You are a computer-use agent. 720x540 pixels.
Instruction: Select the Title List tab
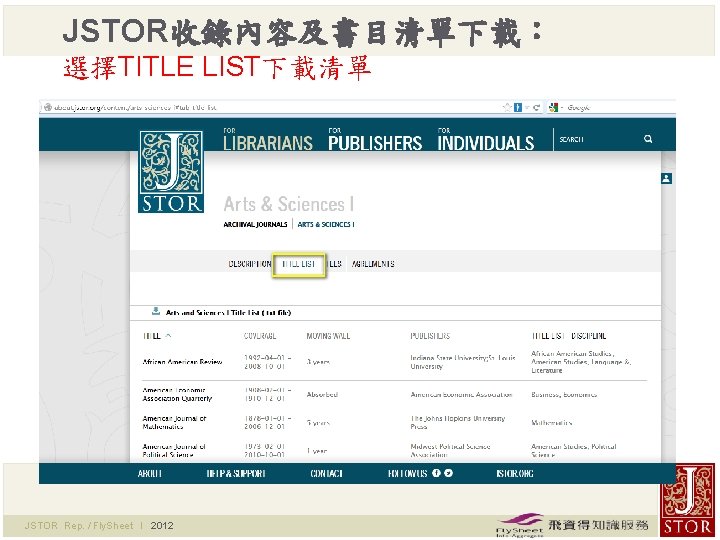click(299, 264)
